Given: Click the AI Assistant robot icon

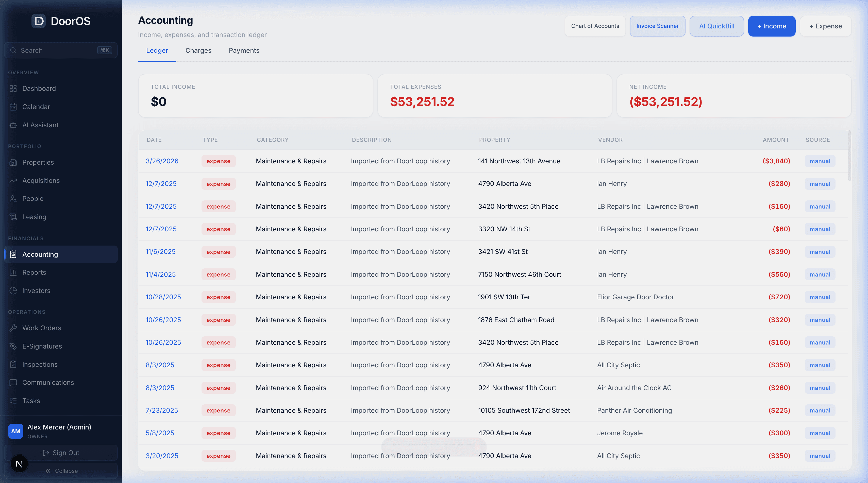Looking at the screenshot, I should tap(13, 125).
